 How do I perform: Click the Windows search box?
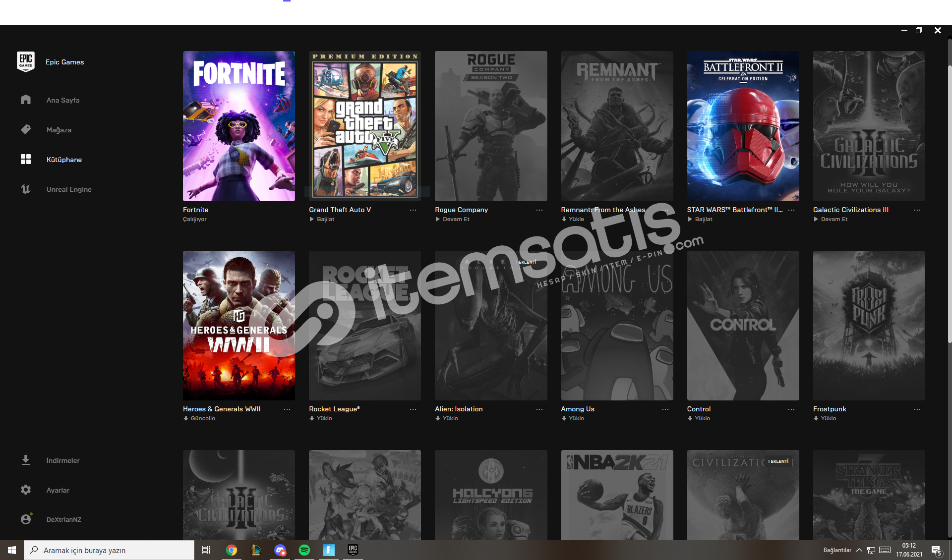coord(109,550)
